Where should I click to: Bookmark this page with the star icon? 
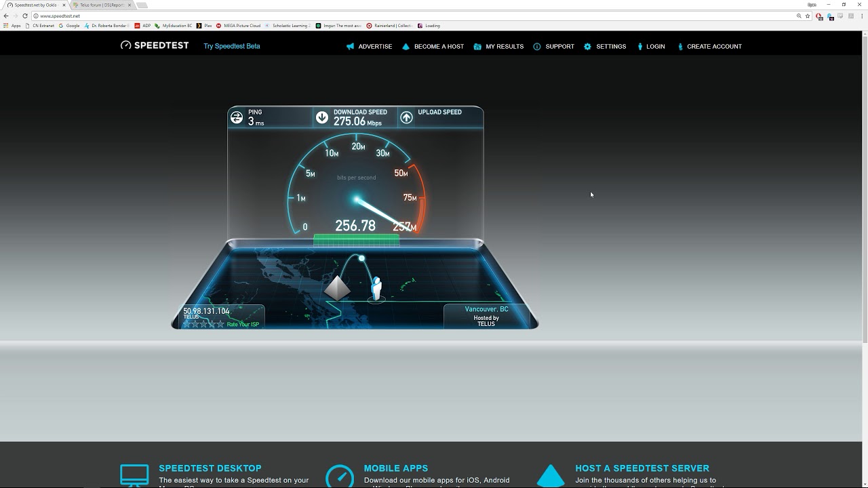tap(808, 16)
